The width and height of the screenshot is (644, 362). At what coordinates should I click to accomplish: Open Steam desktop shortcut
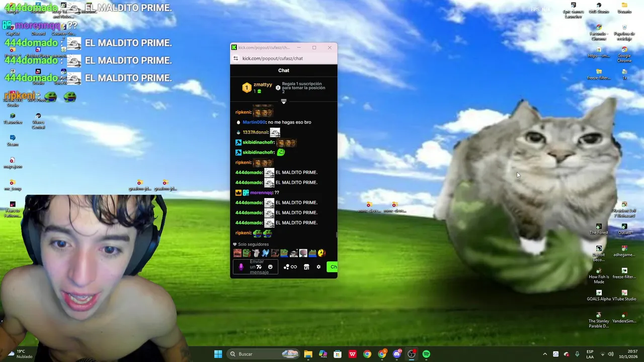tap(13, 141)
